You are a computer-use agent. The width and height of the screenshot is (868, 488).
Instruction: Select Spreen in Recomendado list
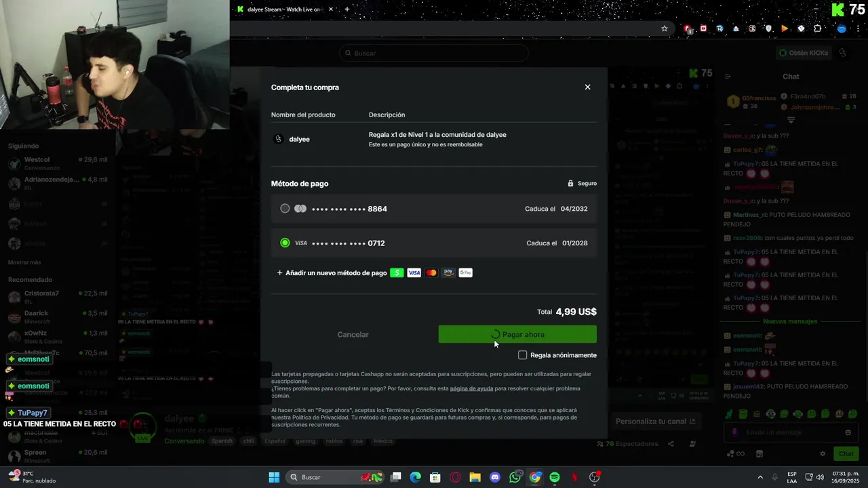(58, 455)
